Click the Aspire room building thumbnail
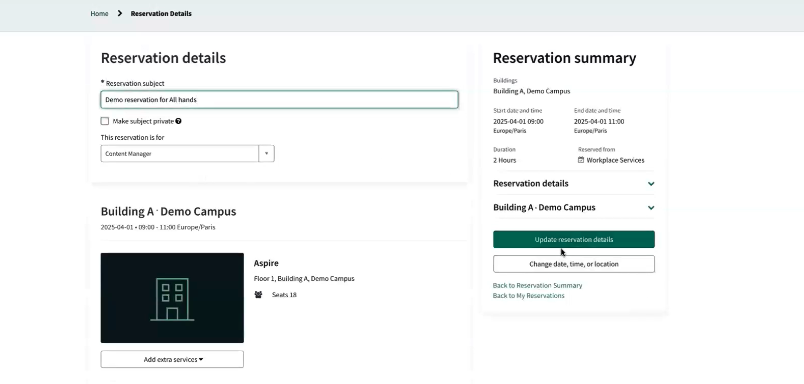Viewport: 804px width, 384px height. 172,298
